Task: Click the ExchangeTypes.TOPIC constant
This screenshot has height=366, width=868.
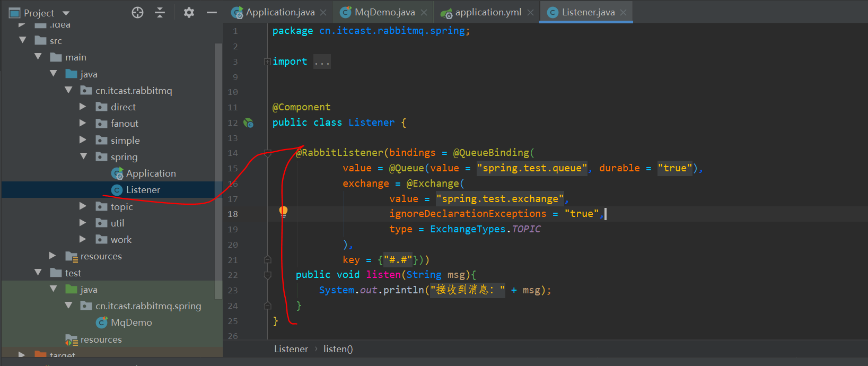Action: 485,229
